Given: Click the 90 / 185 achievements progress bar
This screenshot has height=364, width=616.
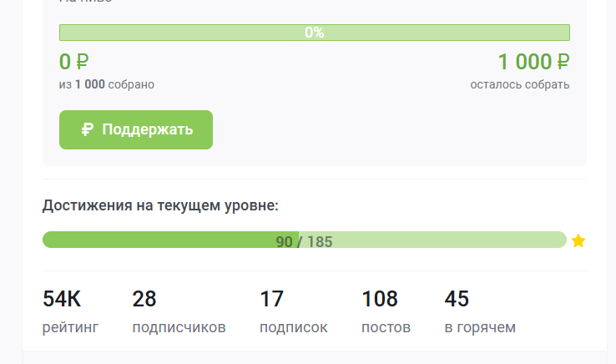Looking at the screenshot, I should click(x=304, y=240).
